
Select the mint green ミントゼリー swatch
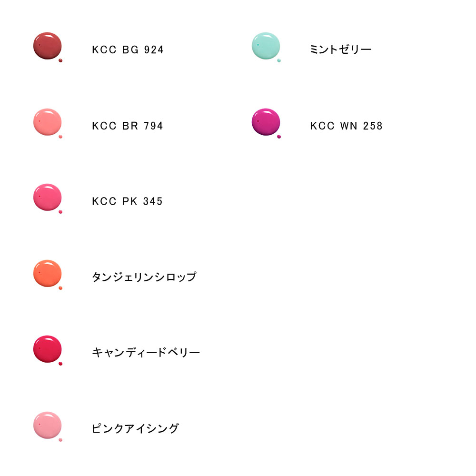click(266, 46)
